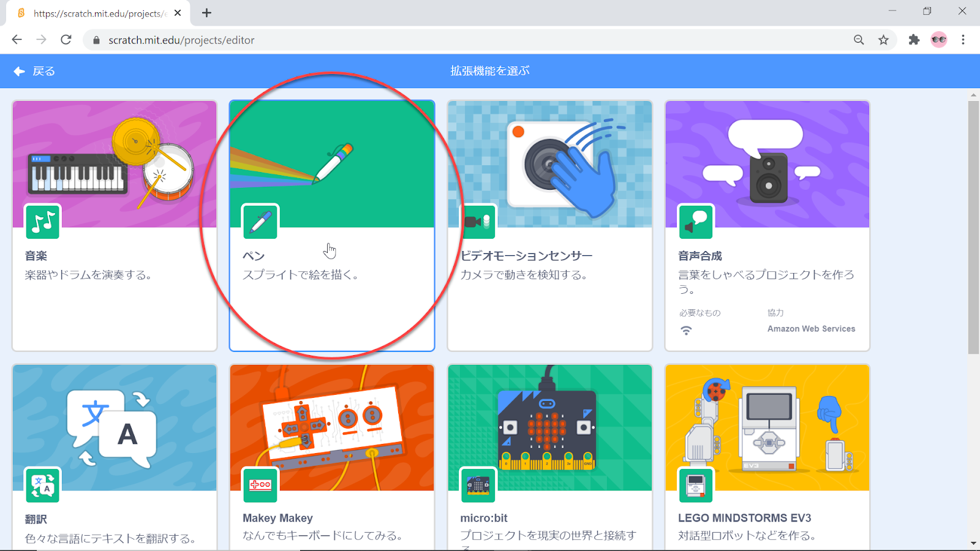
Task: Click the ビデオモーションセンサー title
Action: tap(527, 256)
